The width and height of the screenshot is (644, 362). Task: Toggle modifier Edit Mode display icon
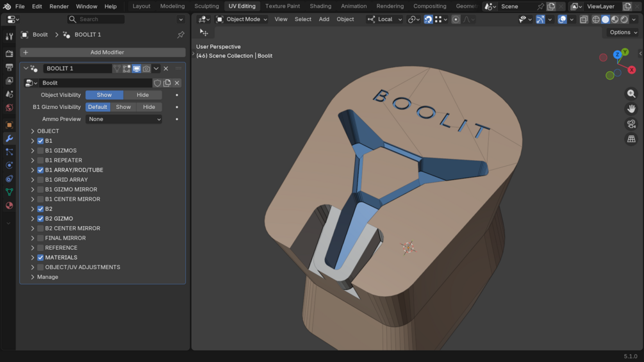(126, 69)
